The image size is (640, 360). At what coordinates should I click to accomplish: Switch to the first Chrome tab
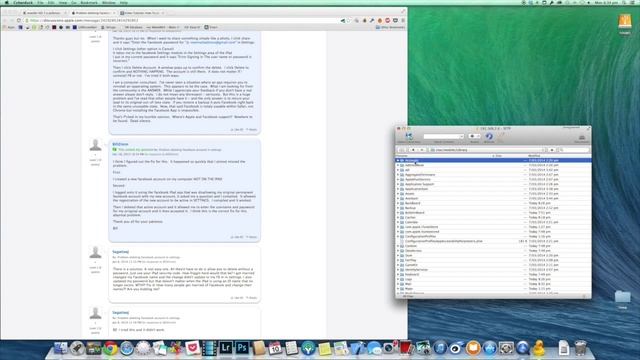[x=45, y=13]
